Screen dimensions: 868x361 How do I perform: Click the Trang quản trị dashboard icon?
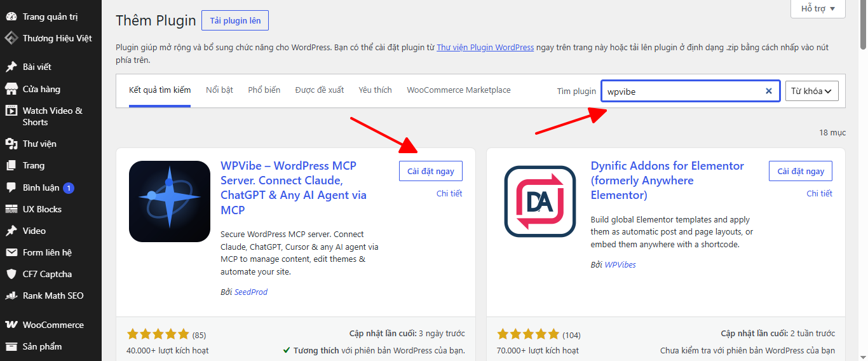click(x=11, y=17)
